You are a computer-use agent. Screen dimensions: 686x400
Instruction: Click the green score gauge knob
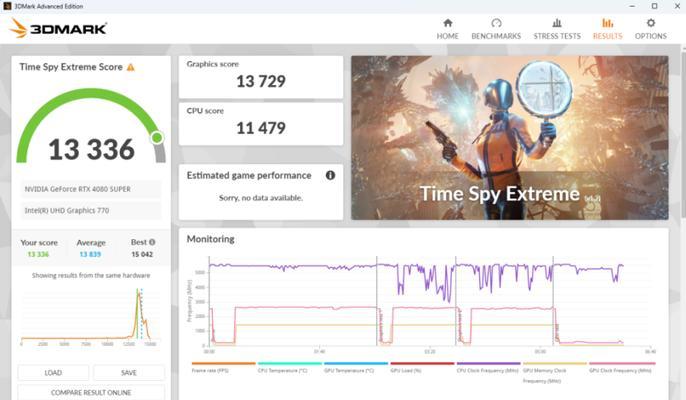click(x=157, y=138)
